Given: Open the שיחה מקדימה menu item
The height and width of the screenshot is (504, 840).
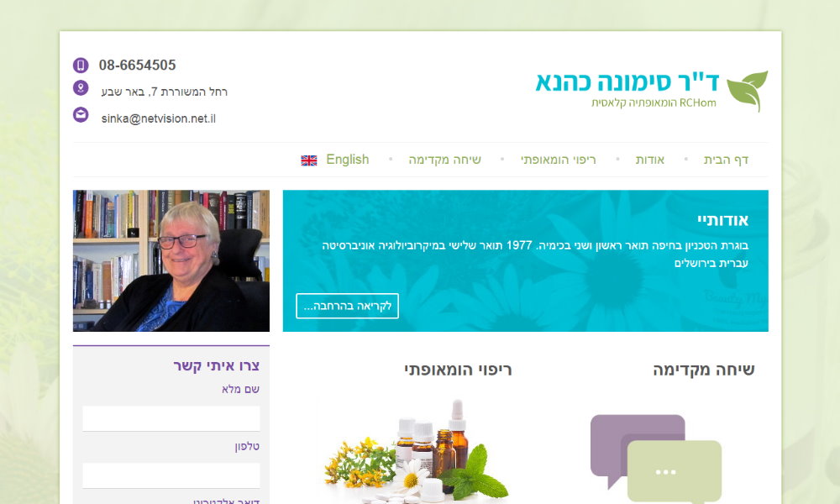Looking at the screenshot, I should (444, 160).
